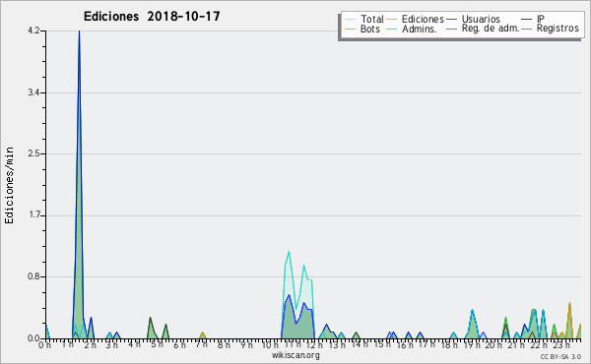Click the Usuarios legend entry
Screen dimensions: 591x364
point(474,19)
